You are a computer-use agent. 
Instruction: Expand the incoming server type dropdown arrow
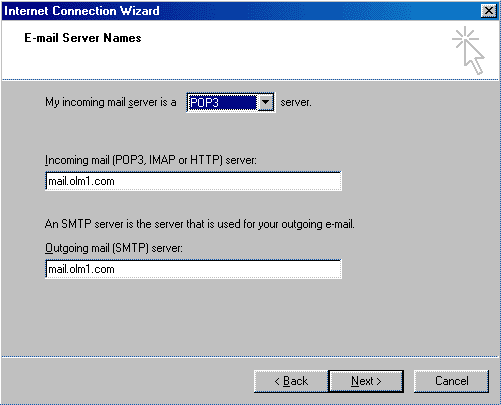(265, 102)
